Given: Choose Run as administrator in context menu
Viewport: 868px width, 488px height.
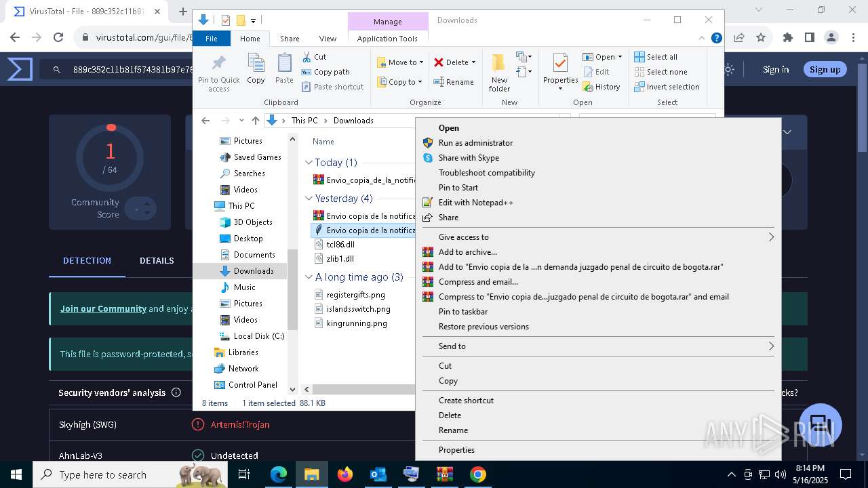Looking at the screenshot, I should (x=475, y=143).
